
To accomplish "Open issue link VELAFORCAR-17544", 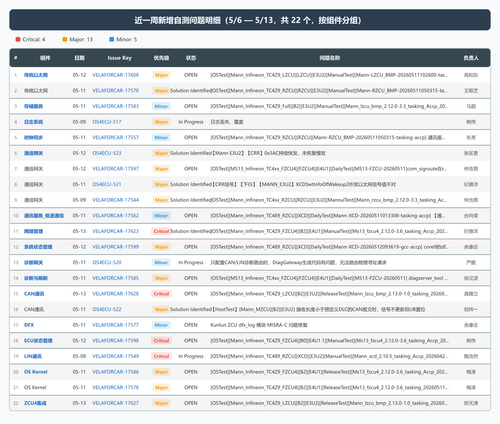I will click(x=115, y=200).
